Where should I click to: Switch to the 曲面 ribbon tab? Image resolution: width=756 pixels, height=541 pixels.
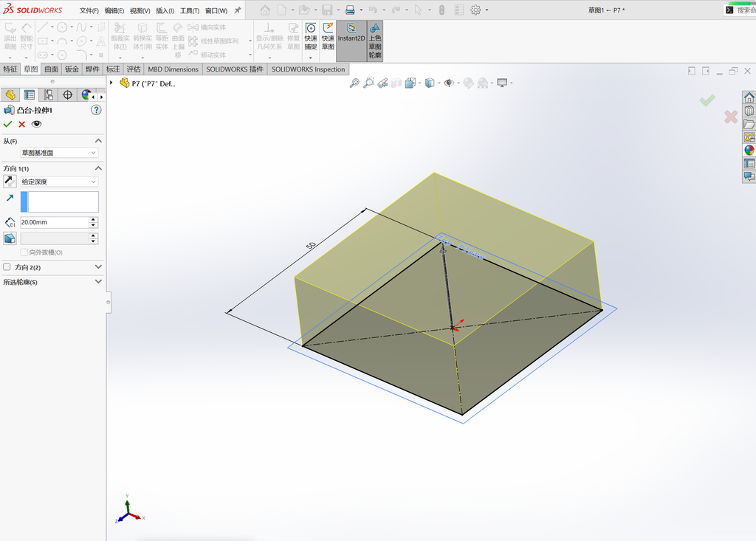point(51,69)
